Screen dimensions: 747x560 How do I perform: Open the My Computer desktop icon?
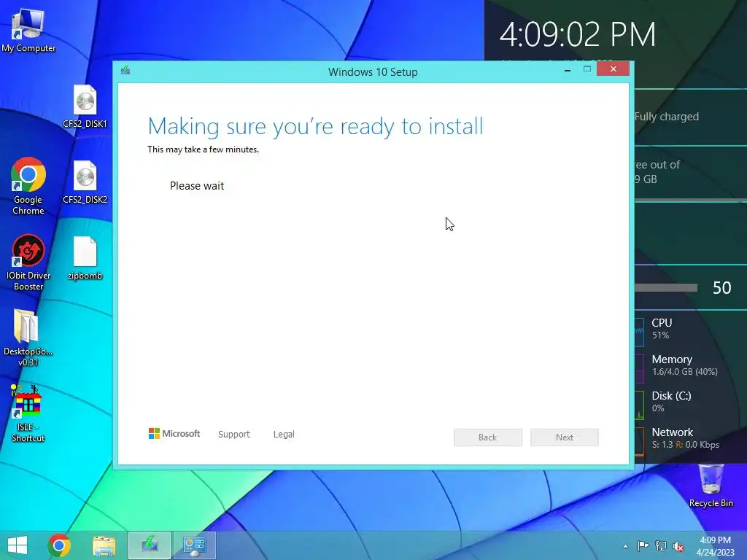point(28,31)
